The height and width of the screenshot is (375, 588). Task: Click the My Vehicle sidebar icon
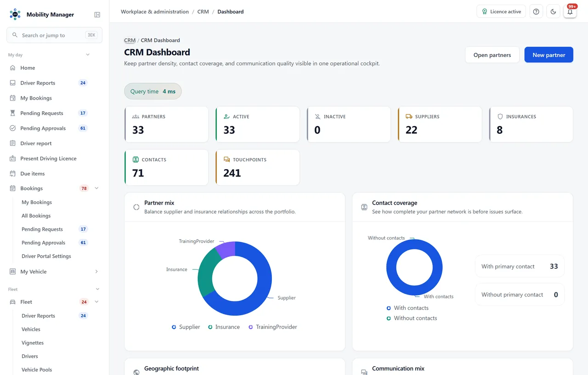pos(13,272)
